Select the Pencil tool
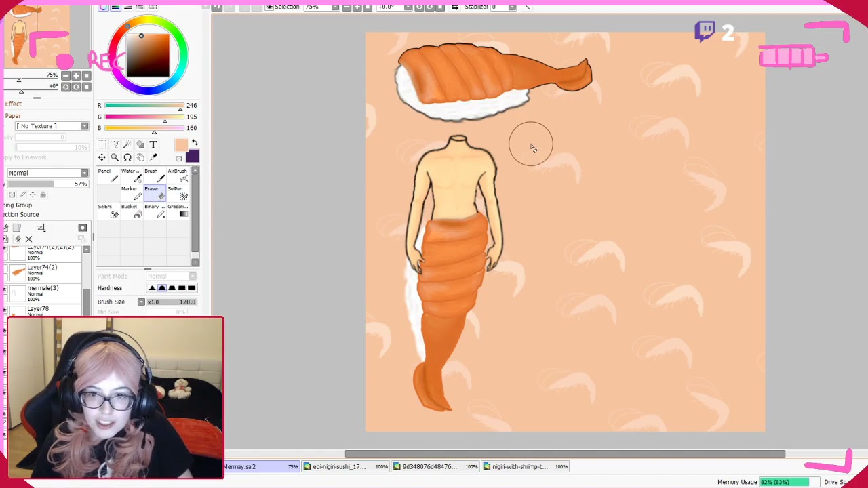868x488 pixels. point(108,175)
